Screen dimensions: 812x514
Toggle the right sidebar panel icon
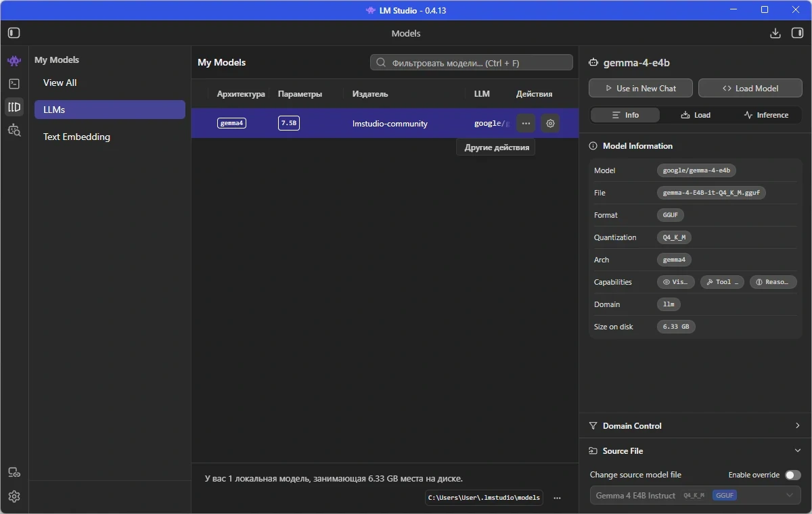click(797, 33)
